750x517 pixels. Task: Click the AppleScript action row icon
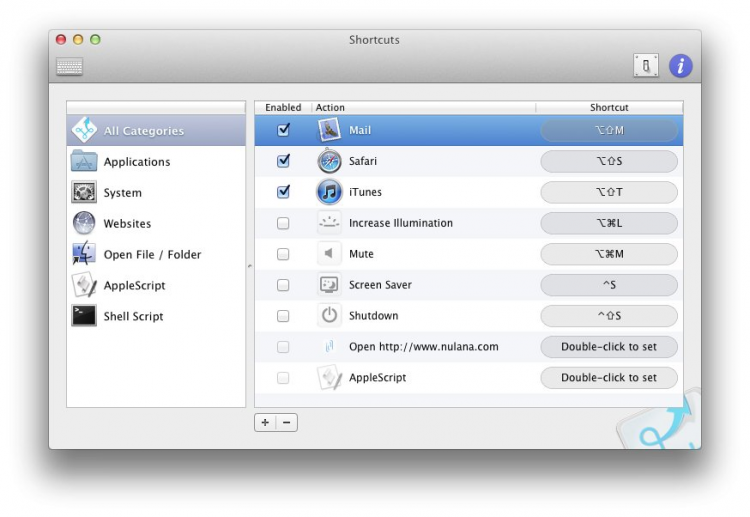click(x=330, y=377)
